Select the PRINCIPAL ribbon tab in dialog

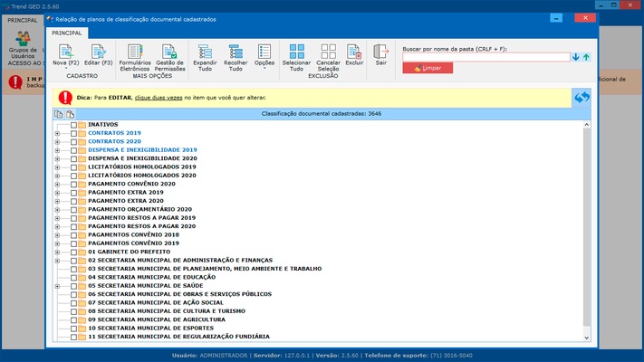66,32
